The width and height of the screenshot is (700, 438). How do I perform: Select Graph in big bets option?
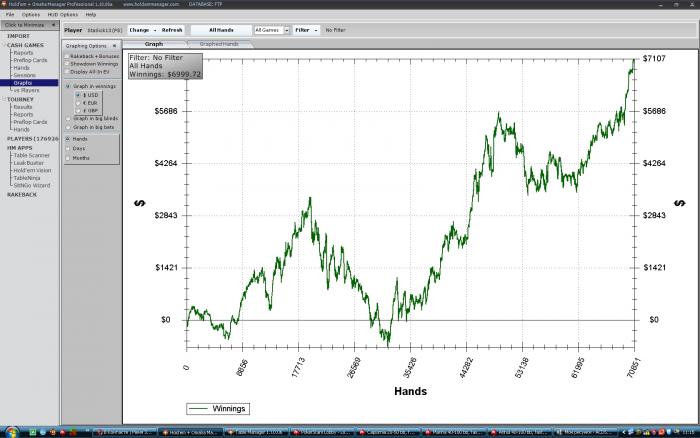pyautogui.click(x=68, y=127)
